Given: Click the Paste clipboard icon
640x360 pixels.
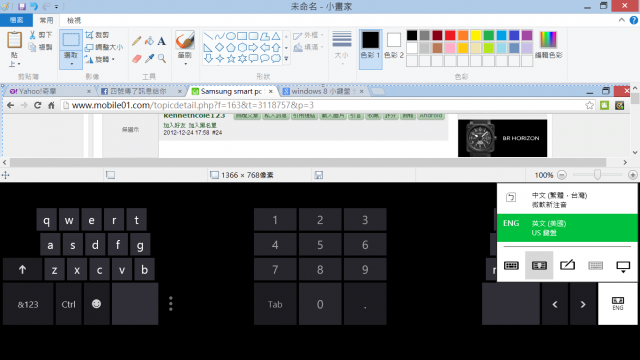Looking at the screenshot, I should [14, 40].
